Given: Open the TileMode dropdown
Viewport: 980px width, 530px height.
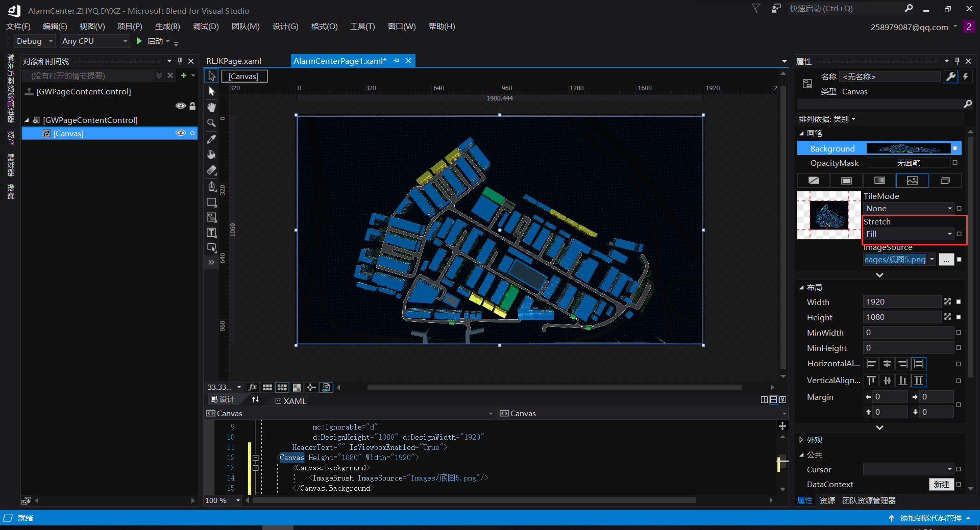Looking at the screenshot, I should (909, 209).
